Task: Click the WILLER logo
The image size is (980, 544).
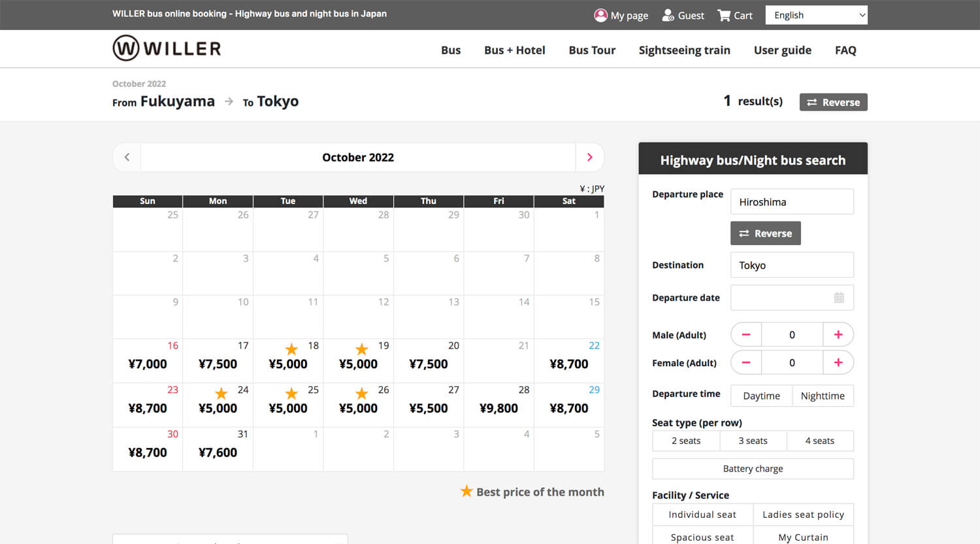Action: 167,48
